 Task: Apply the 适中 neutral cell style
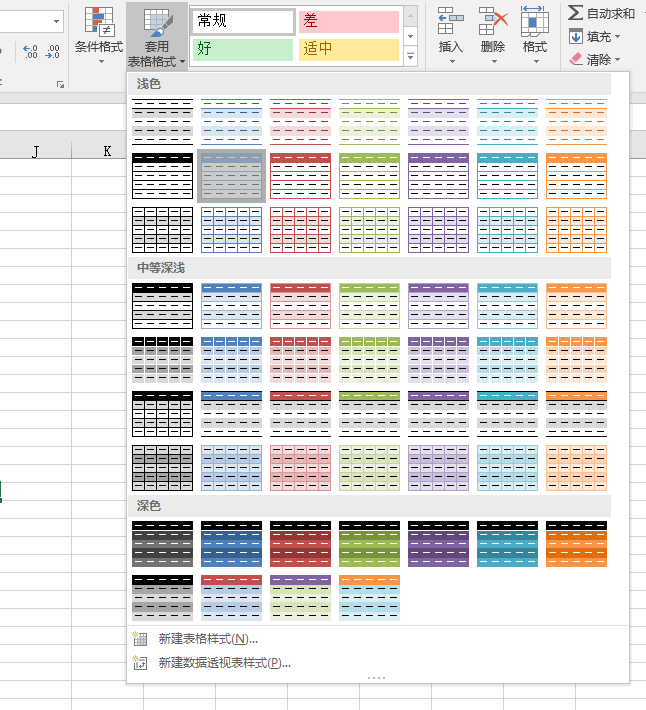(x=347, y=48)
